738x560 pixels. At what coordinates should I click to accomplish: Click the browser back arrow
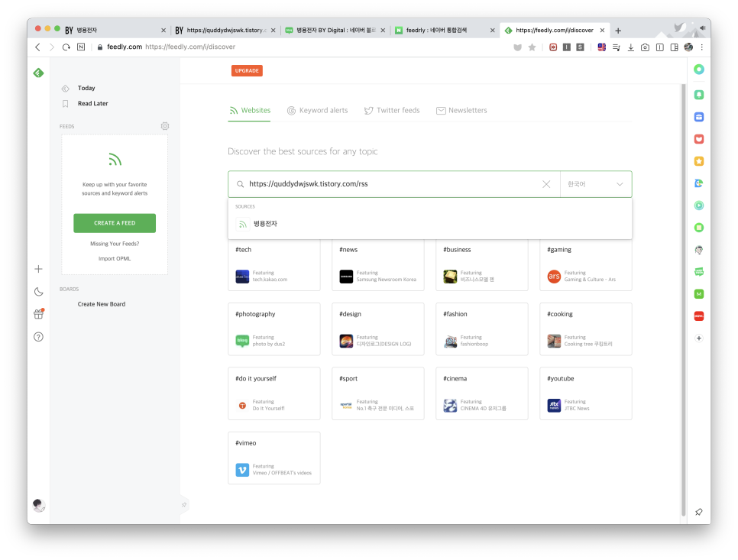tap(37, 47)
